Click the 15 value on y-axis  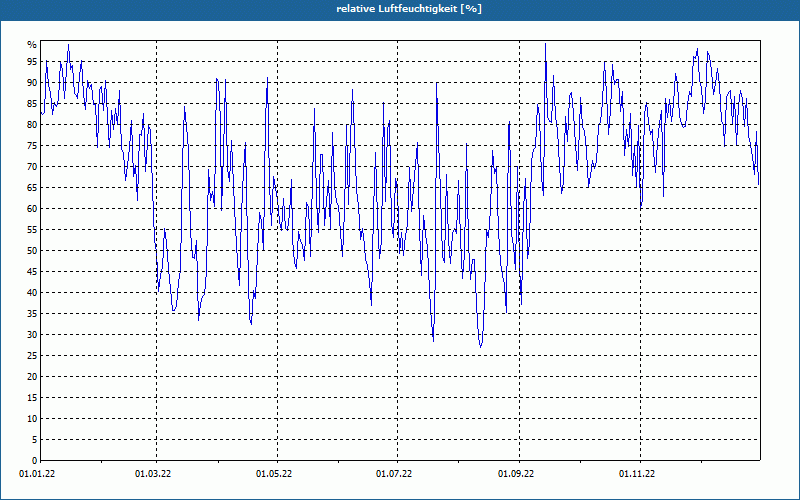click(32, 398)
